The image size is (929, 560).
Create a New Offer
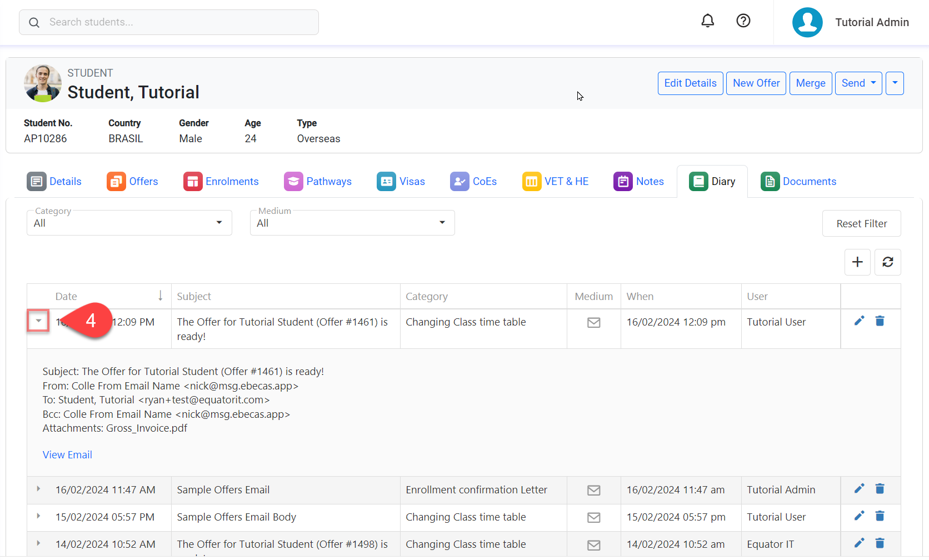click(x=756, y=83)
